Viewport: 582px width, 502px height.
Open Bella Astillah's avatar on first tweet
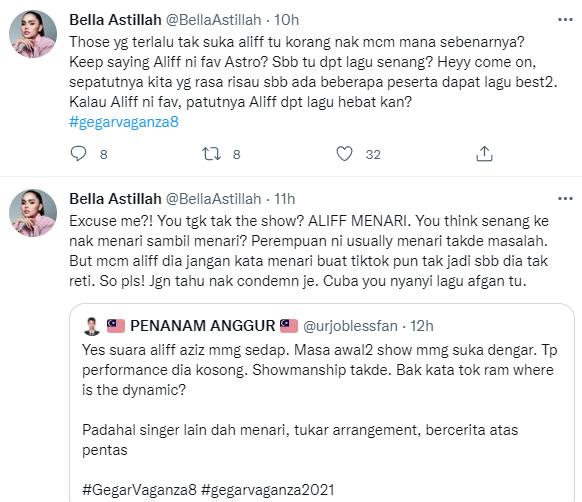point(33,34)
